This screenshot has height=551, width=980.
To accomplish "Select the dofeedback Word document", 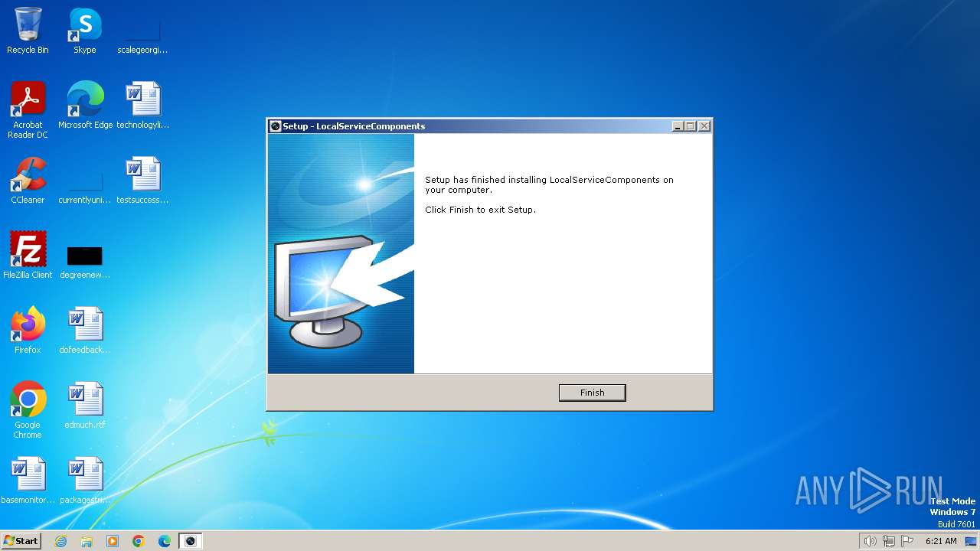I will click(84, 331).
